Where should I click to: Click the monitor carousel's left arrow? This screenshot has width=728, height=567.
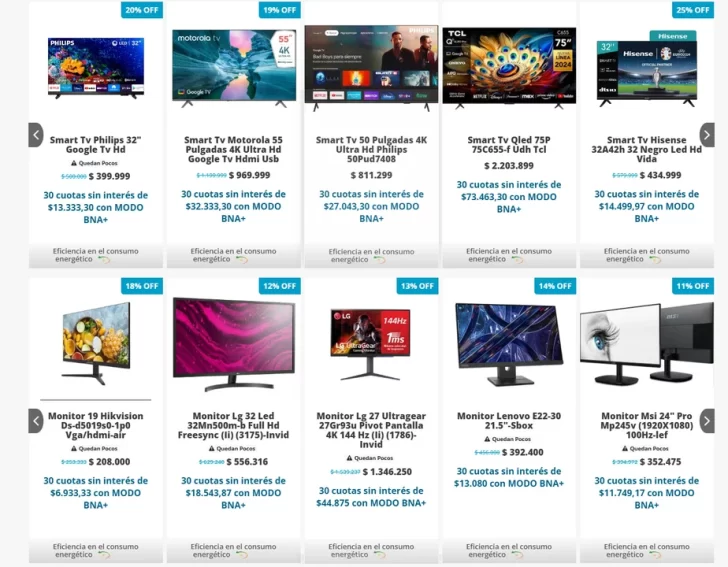(x=36, y=421)
